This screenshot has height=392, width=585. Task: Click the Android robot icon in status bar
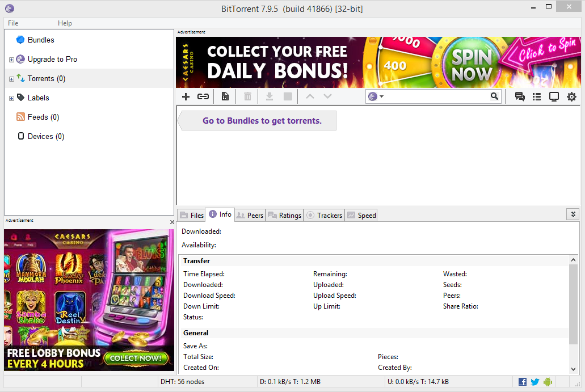pos(548,382)
